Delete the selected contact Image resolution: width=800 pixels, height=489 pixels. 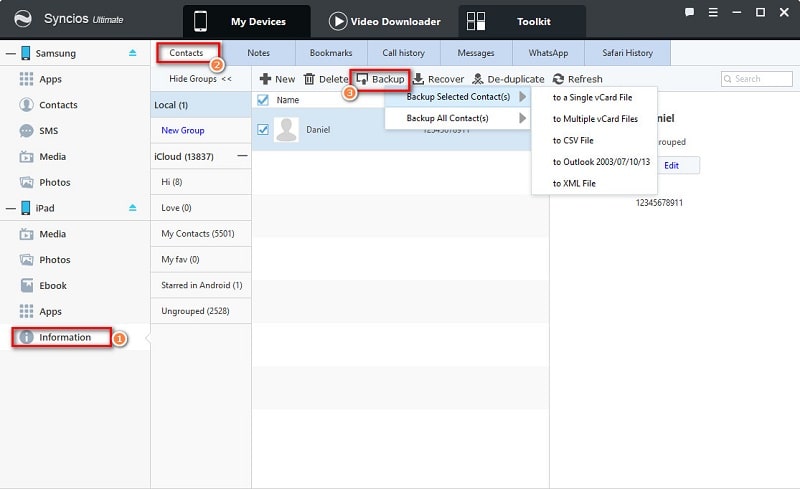point(326,79)
